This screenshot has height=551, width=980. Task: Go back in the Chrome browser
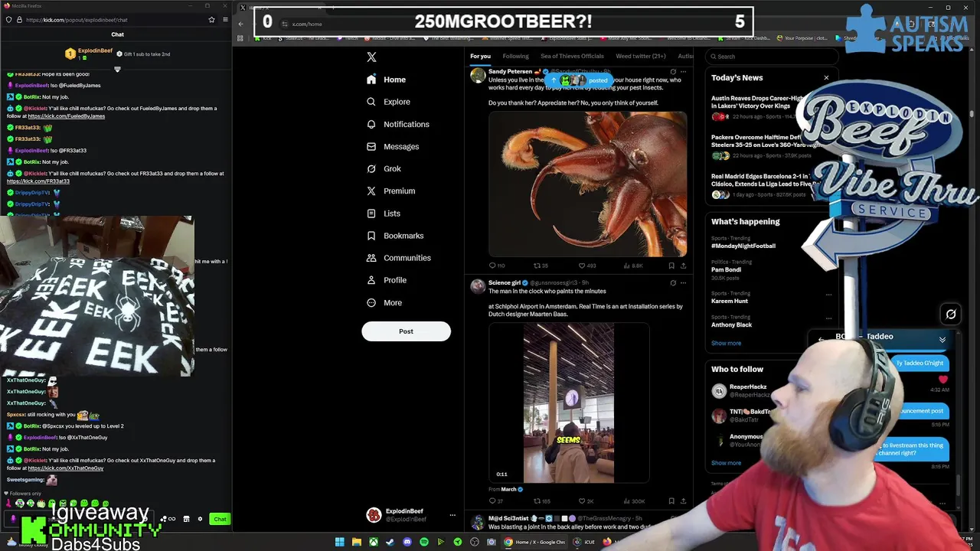tap(240, 24)
